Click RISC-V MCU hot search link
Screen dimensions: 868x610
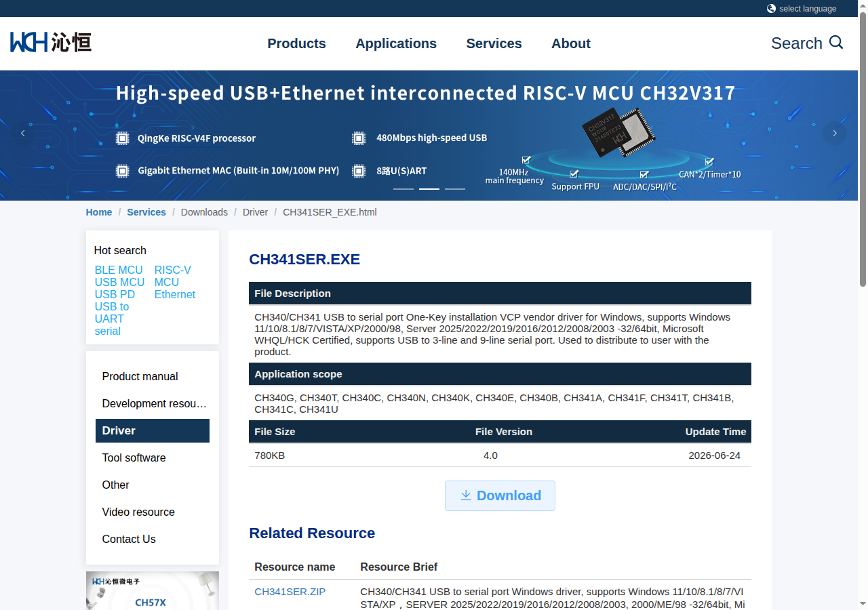click(x=172, y=276)
